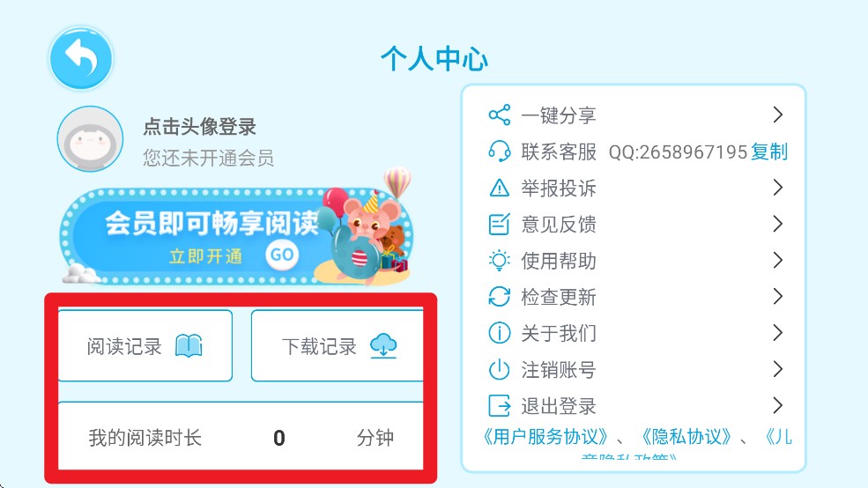Image resolution: width=868 pixels, height=488 pixels.
Task: Expand the 一键分享 chevron arrow
Action: tap(778, 115)
